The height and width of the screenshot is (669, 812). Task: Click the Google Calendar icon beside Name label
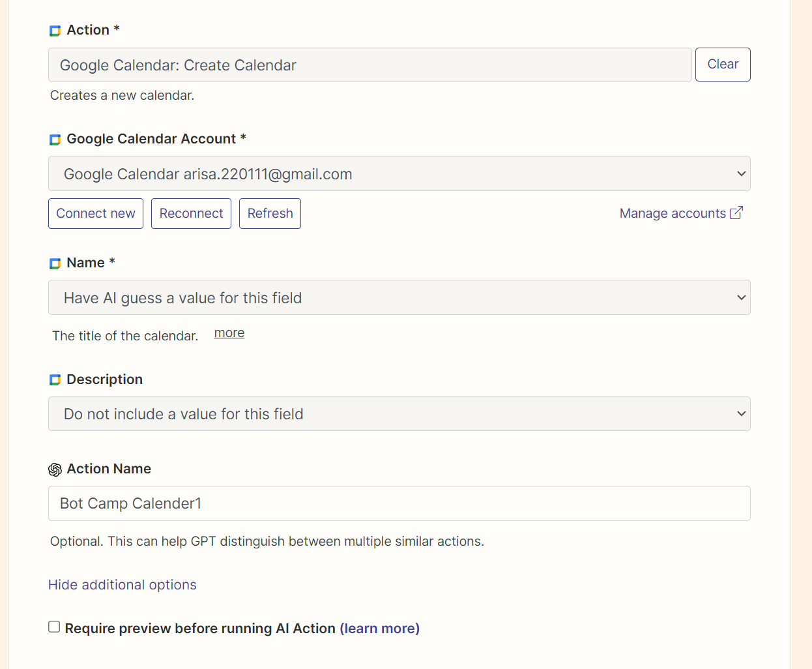(x=55, y=263)
